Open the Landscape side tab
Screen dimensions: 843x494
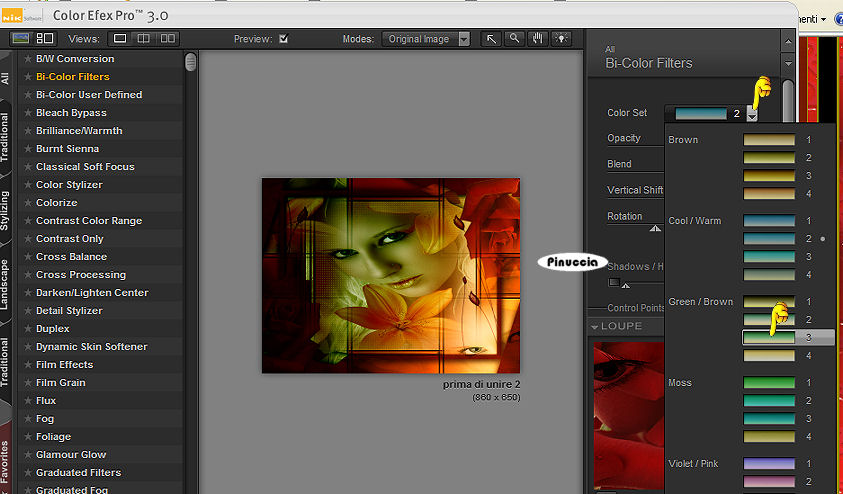(x=5, y=284)
